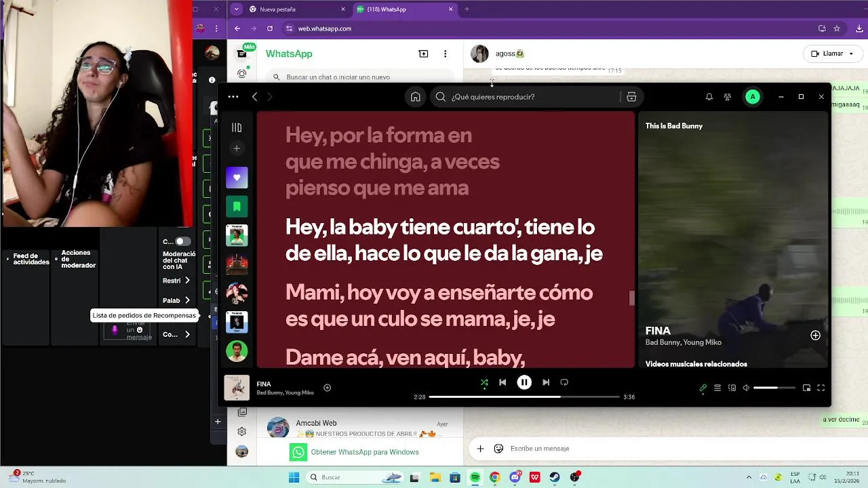Open Your Episodes green bookmark in sidebar
Screen dimensions: 868x488
click(237, 206)
